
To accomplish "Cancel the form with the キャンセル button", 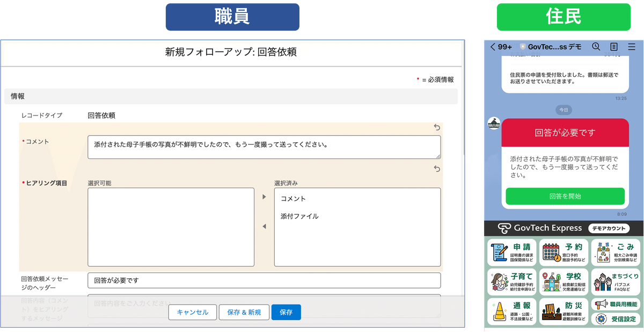I will [193, 312].
